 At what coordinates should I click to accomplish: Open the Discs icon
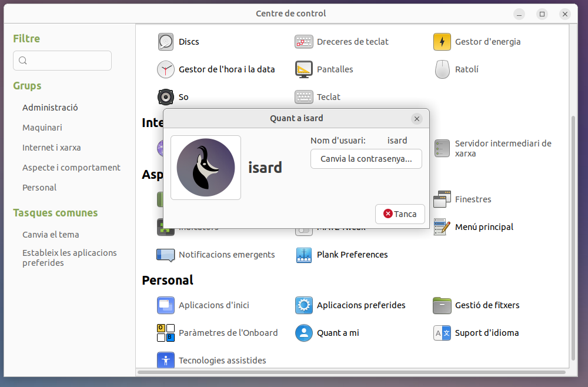tap(166, 42)
